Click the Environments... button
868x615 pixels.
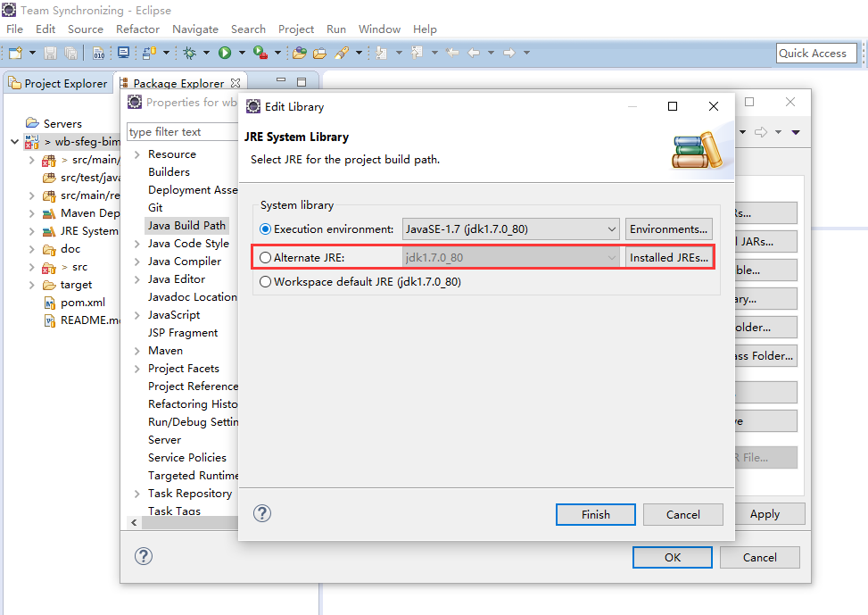669,229
